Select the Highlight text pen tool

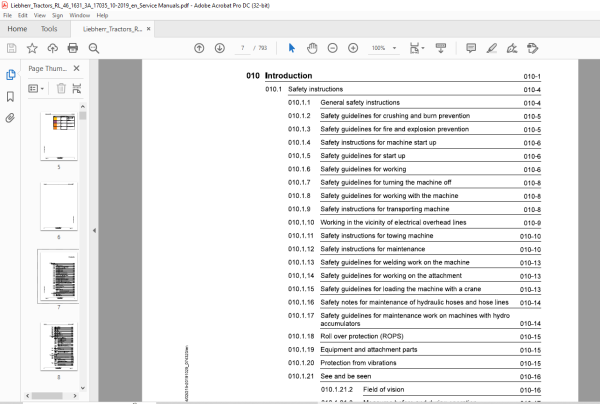(492, 48)
